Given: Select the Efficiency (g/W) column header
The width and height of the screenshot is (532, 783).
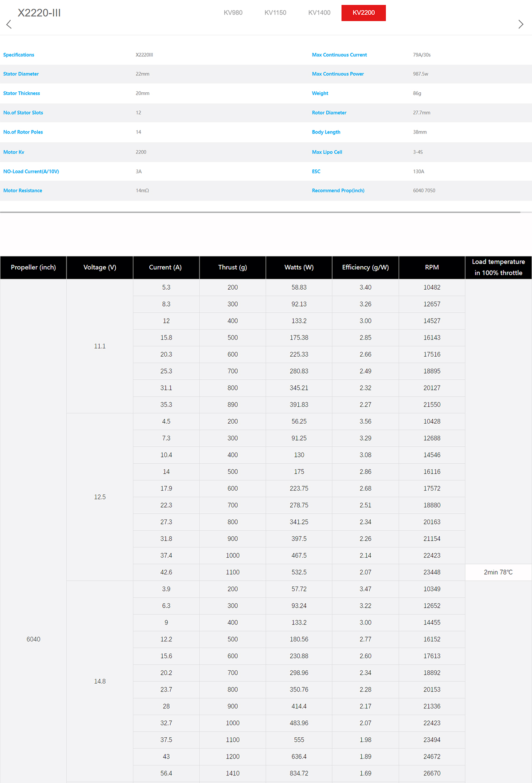Looking at the screenshot, I should pos(365,268).
